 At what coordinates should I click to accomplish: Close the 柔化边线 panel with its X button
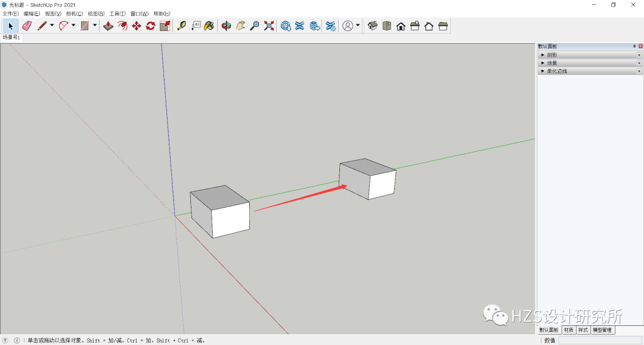coord(639,70)
